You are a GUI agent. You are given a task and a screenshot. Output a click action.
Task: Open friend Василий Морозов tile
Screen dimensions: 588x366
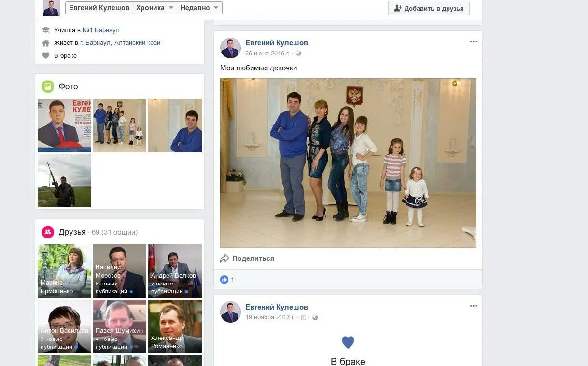click(x=120, y=271)
